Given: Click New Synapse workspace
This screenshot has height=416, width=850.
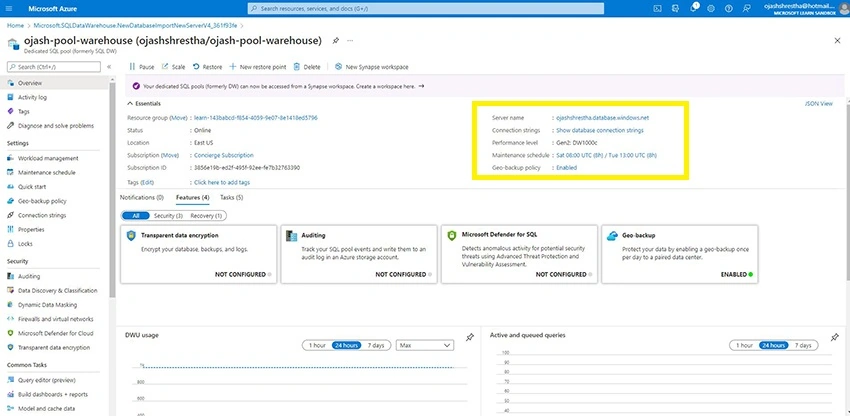Looking at the screenshot, I should (371, 67).
